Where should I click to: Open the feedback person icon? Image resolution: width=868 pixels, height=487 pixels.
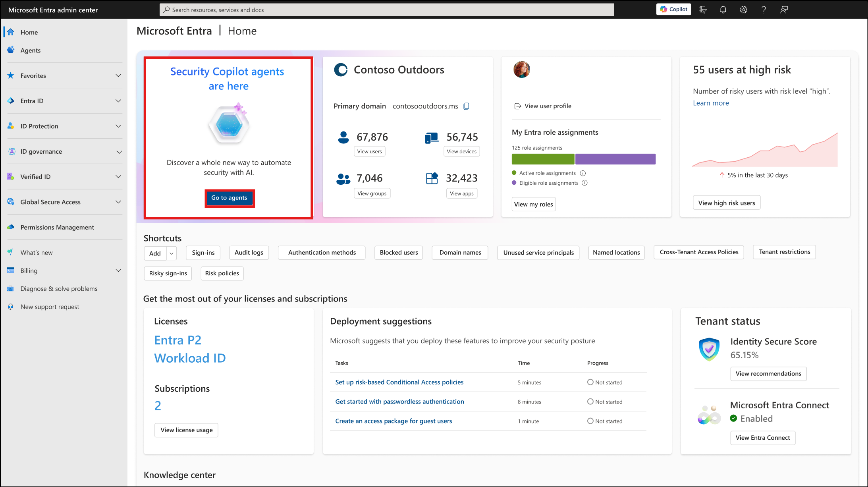(x=784, y=10)
